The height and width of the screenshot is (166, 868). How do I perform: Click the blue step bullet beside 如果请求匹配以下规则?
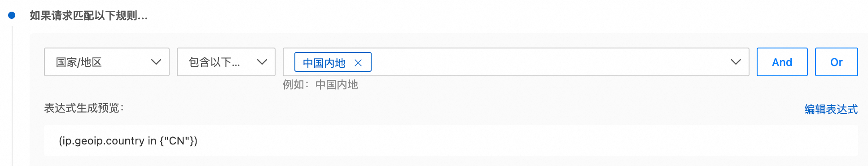pos(12,15)
